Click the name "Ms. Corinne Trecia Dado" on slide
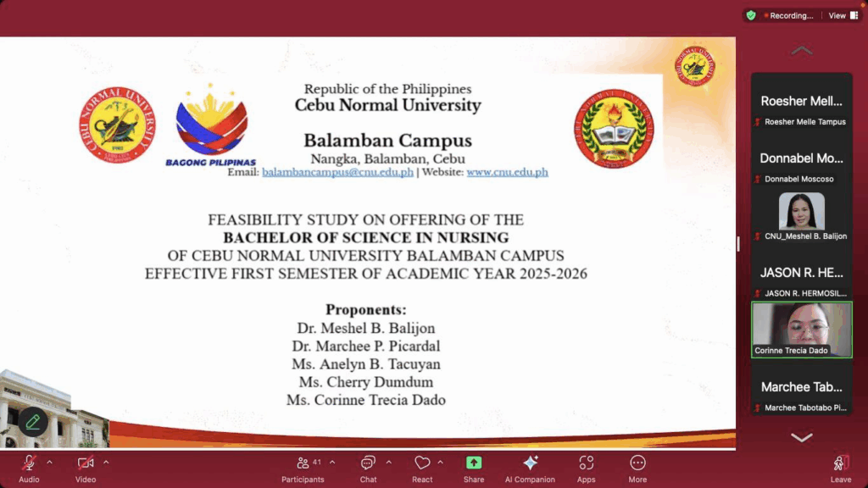The image size is (868, 488). pos(366,400)
